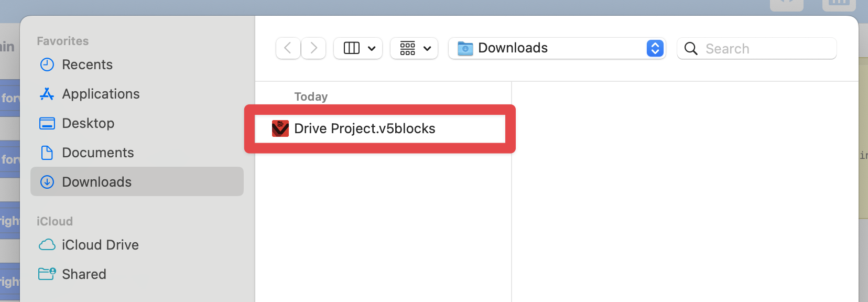Select the Drive Project.v5blocks file name

point(365,128)
